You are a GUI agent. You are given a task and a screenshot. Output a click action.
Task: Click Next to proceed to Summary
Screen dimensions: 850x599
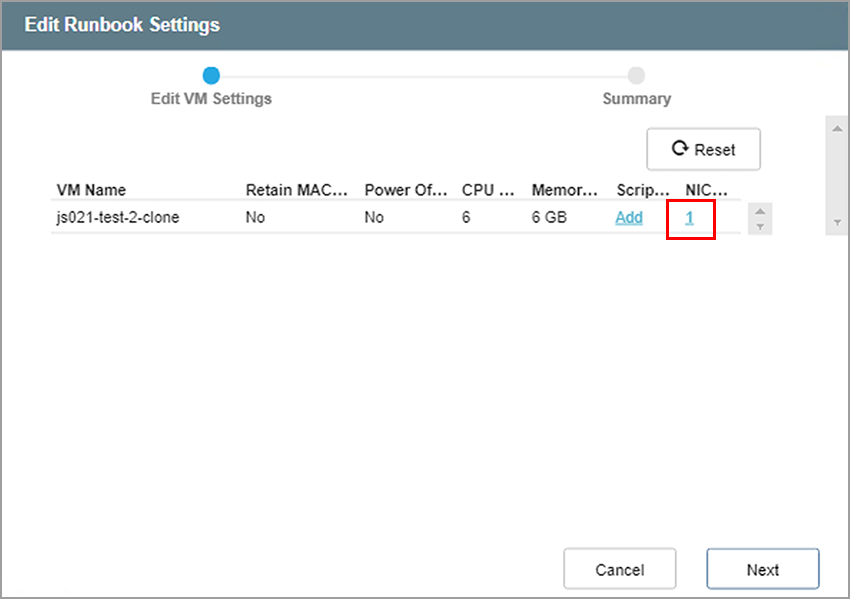click(762, 569)
